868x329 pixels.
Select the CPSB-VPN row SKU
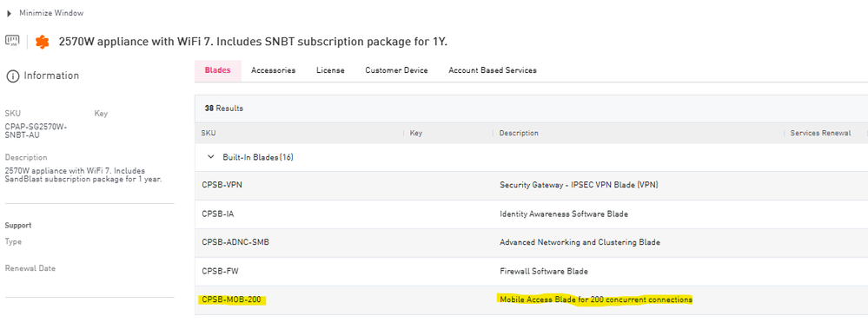[x=222, y=185]
